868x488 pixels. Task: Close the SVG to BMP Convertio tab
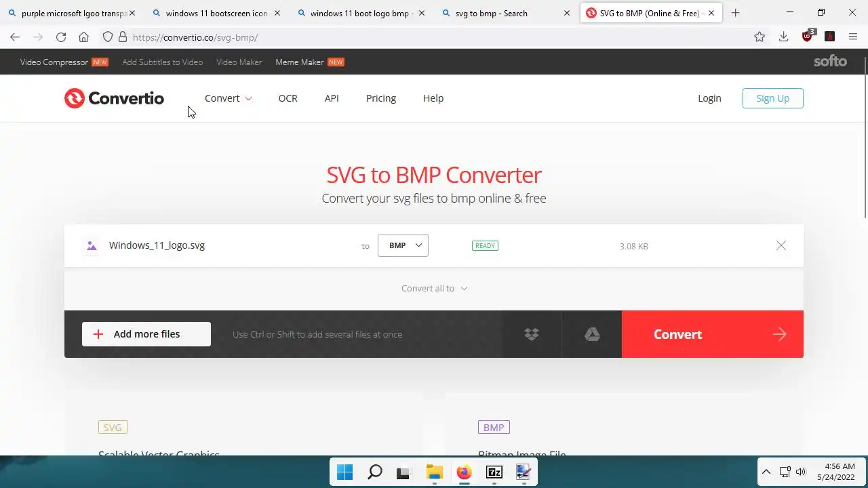point(711,13)
